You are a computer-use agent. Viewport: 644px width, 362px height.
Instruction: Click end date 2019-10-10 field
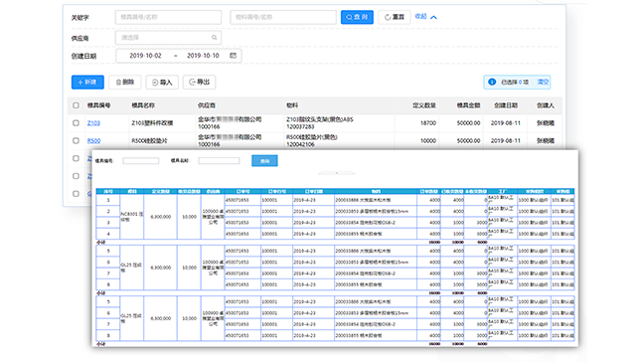tap(203, 56)
